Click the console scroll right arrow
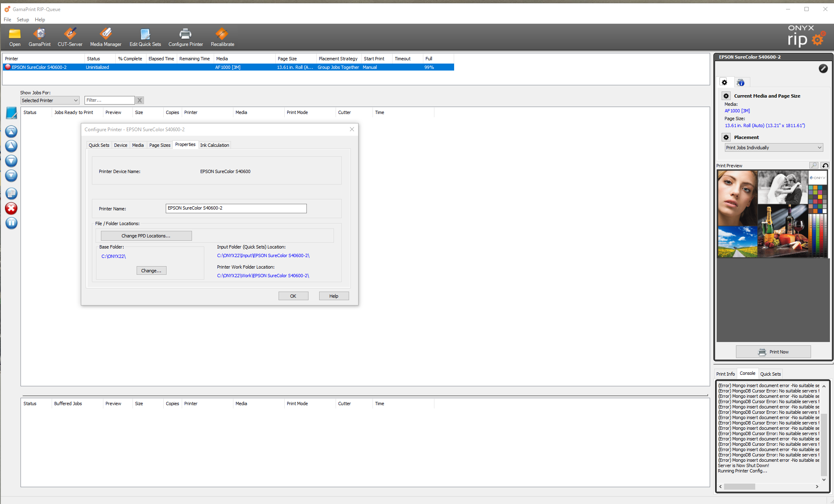834x504 pixels. pyautogui.click(x=817, y=487)
